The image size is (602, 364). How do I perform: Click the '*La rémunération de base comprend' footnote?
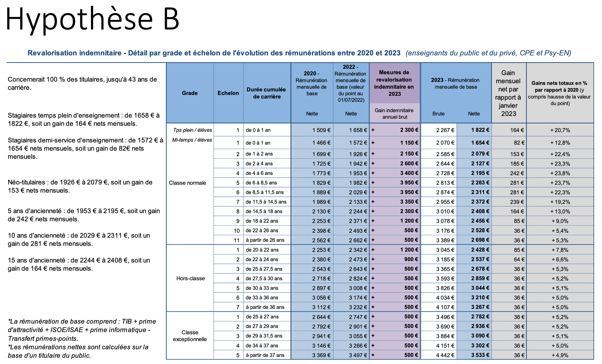point(82,330)
